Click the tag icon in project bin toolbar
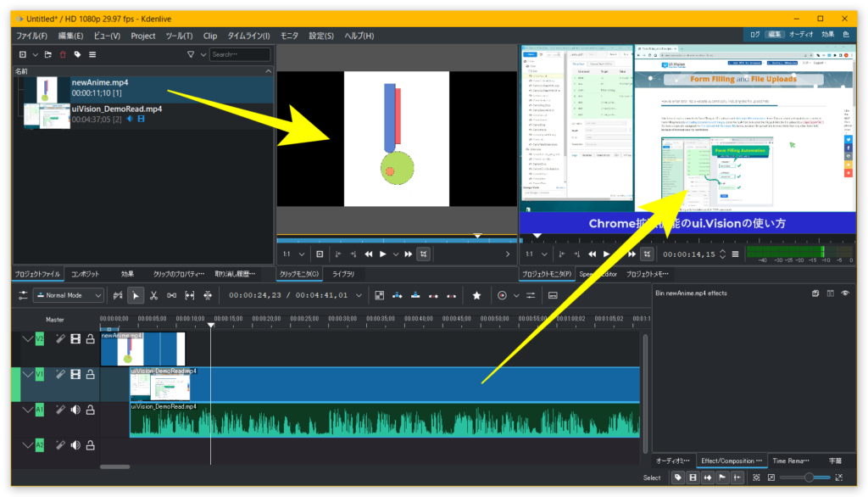The width and height of the screenshot is (868, 497). (x=77, y=54)
